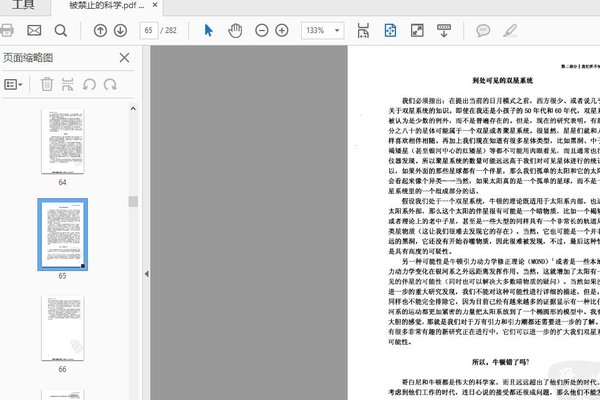
Task: Switch to the 工具 tab
Action: pyautogui.click(x=23, y=6)
